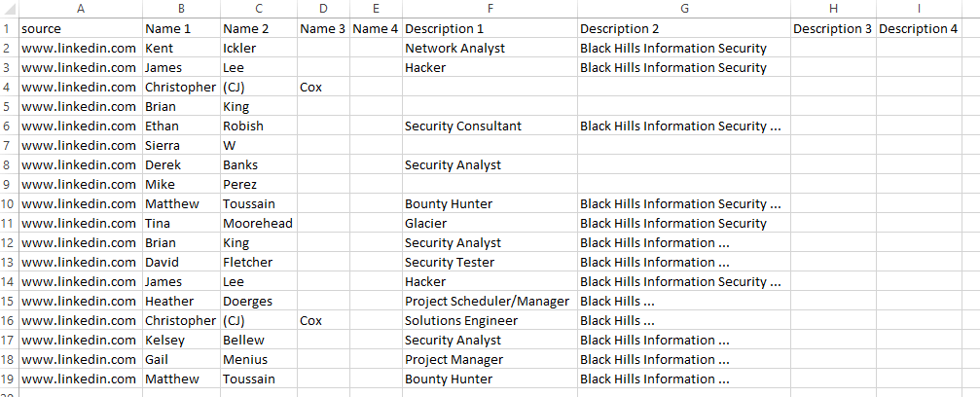
Task: Select the 'Description 4' header cell
Action: pos(918,28)
